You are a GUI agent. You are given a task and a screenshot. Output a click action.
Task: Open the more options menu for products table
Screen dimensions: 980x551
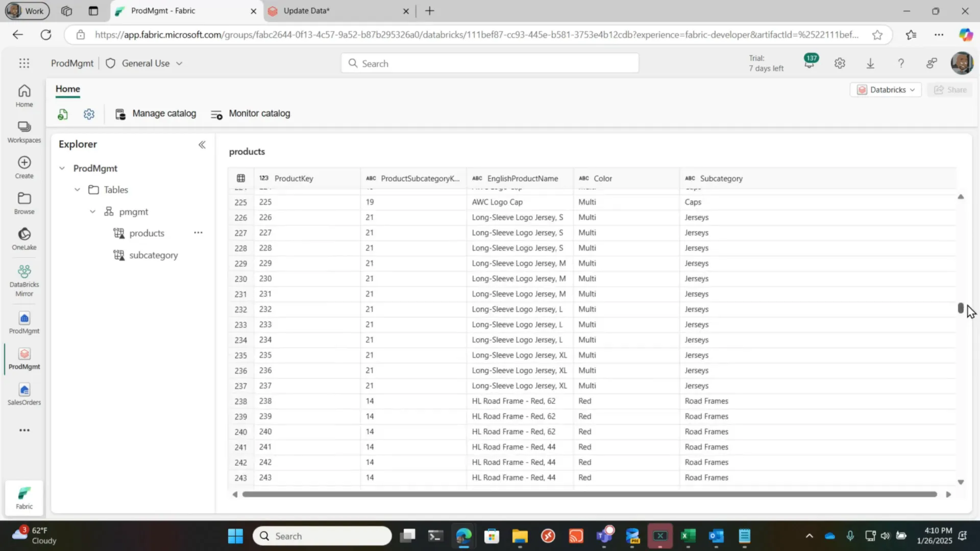(198, 233)
